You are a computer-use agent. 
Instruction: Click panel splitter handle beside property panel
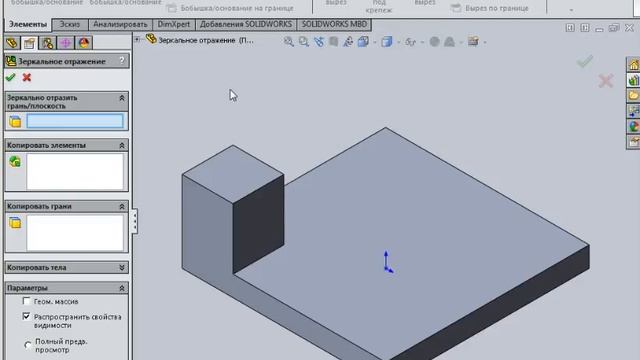coord(135,221)
